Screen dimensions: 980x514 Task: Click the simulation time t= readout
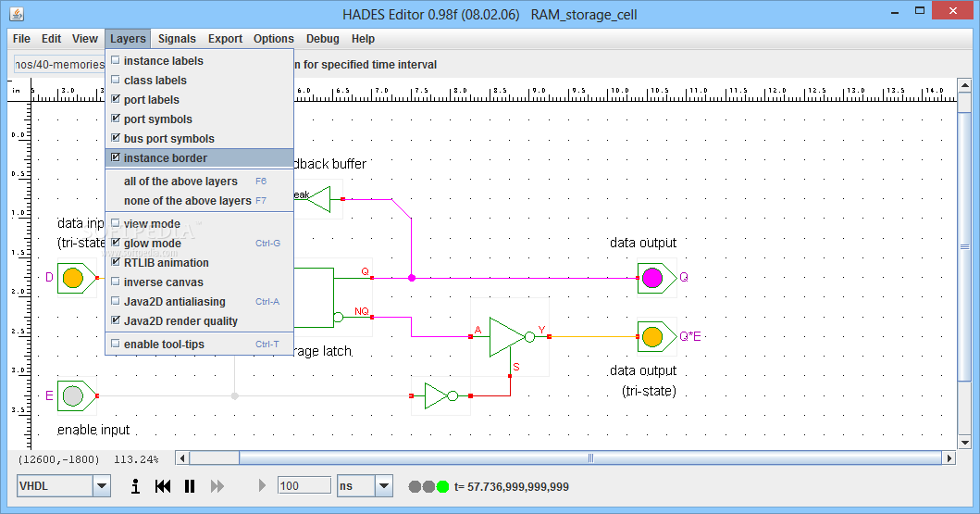pyautogui.click(x=511, y=486)
